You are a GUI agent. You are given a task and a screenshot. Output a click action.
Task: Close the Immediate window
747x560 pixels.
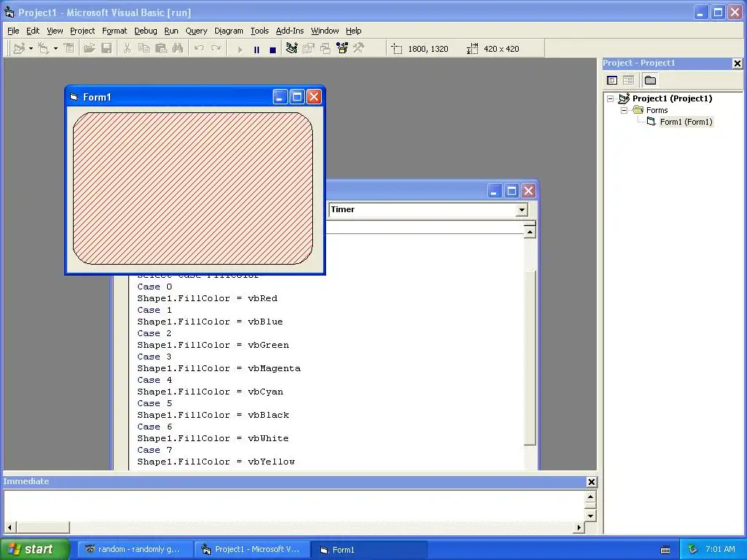coord(591,482)
